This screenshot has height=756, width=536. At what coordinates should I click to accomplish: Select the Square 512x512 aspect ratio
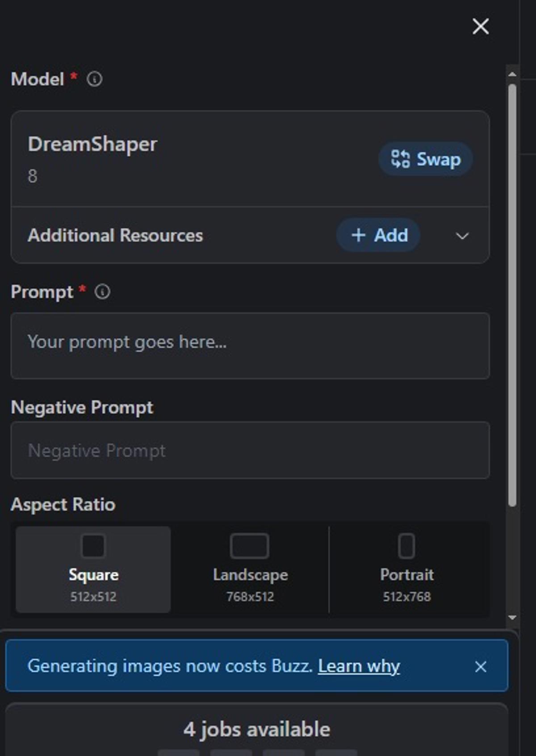coord(93,569)
